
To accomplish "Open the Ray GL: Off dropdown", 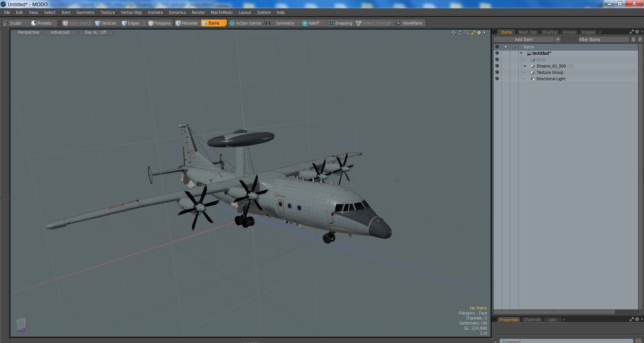I will click(96, 32).
